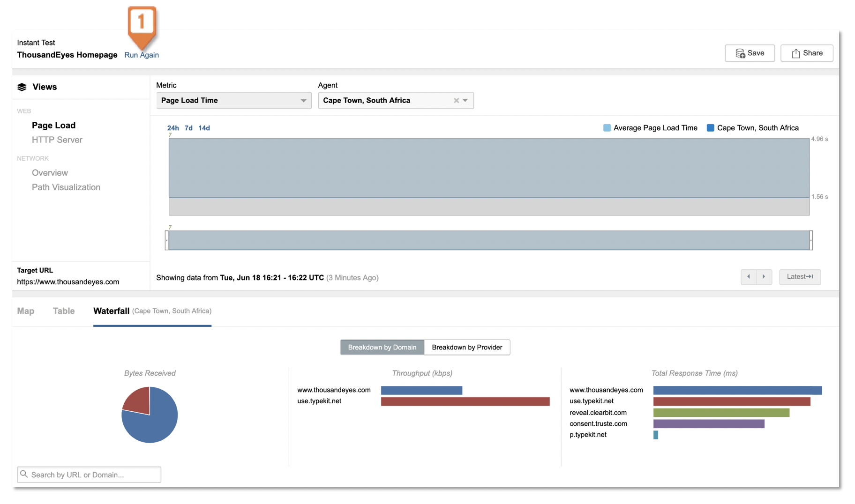This screenshot has height=504, width=855.
Task: Open the network Overview view
Action: [50, 172]
